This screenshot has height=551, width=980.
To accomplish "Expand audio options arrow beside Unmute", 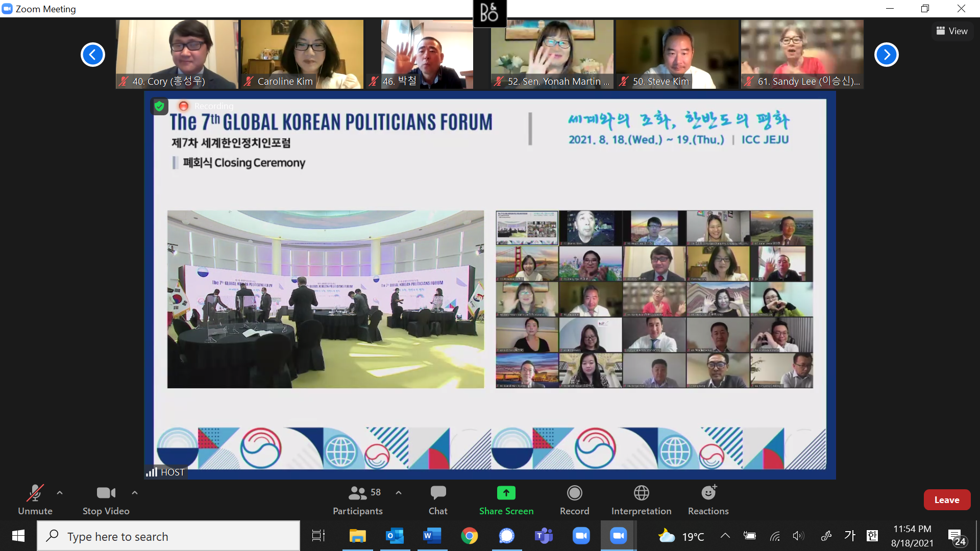I will click(x=60, y=493).
